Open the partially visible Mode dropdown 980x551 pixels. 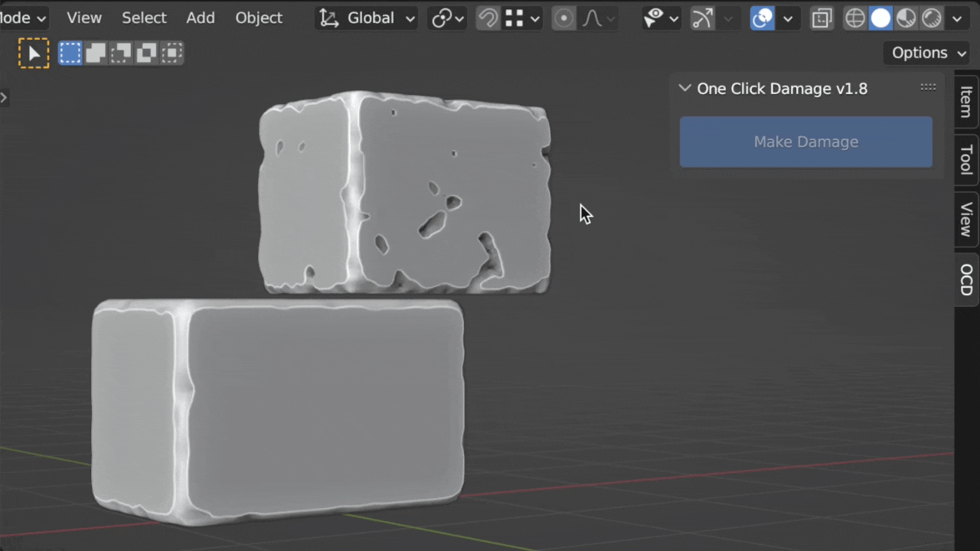[24, 18]
